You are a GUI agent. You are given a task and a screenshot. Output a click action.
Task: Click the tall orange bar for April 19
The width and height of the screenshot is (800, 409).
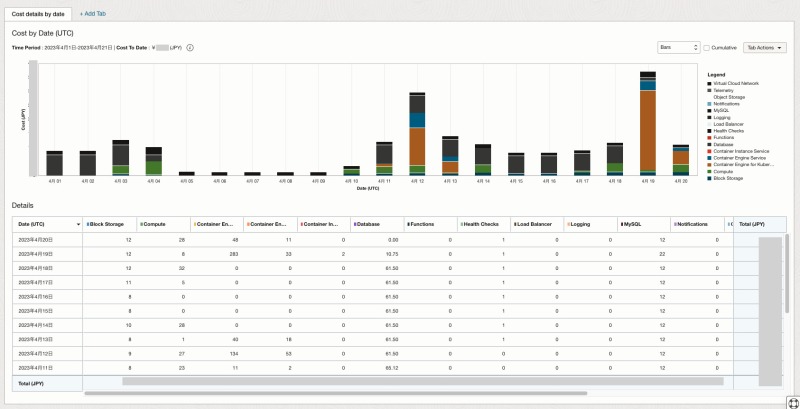(x=647, y=130)
